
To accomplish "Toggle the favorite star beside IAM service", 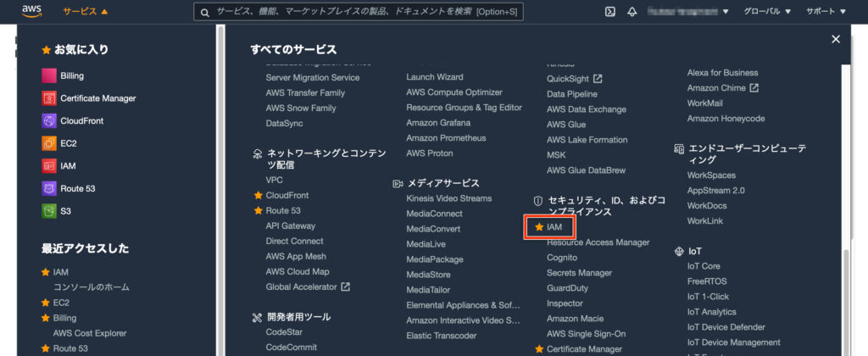I will [538, 227].
